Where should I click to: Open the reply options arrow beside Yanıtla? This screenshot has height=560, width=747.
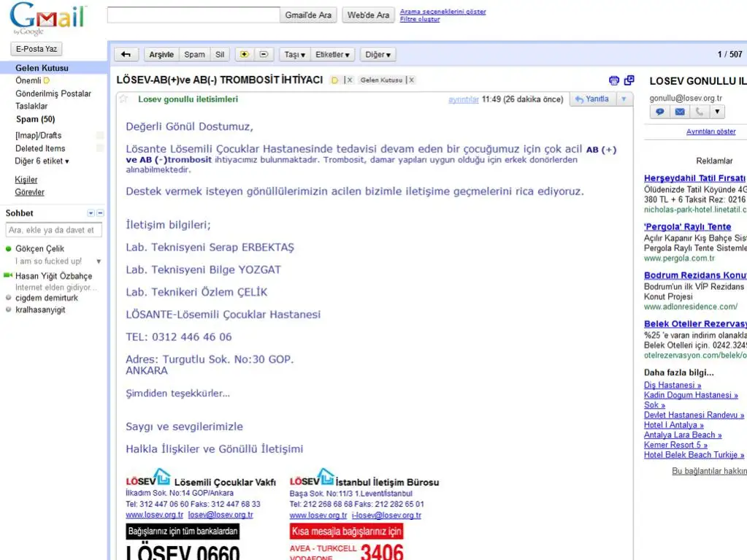[624, 99]
